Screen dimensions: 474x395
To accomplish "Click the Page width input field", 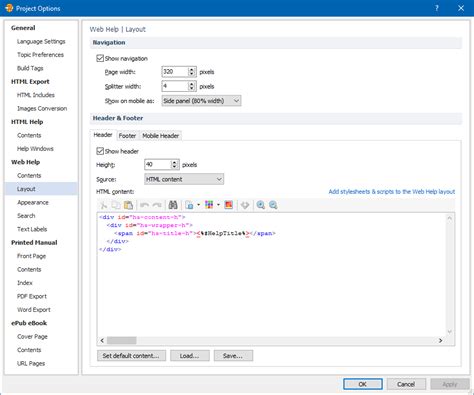I will pyautogui.click(x=175, y=72).
